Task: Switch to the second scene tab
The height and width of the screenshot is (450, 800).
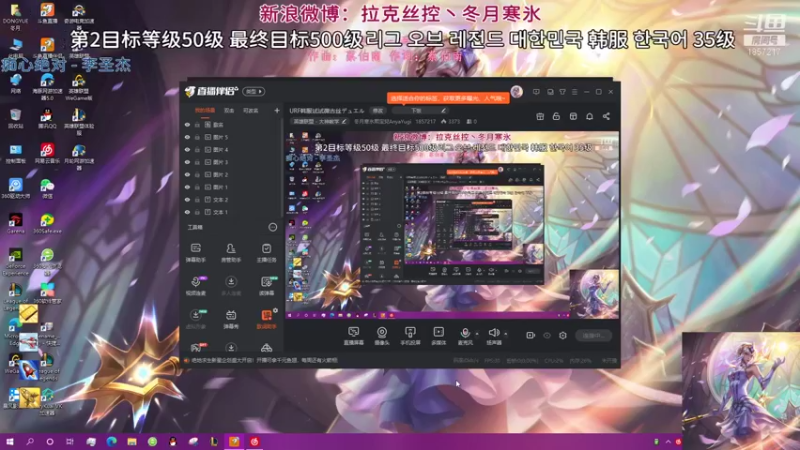Action: tap(229, 110)
